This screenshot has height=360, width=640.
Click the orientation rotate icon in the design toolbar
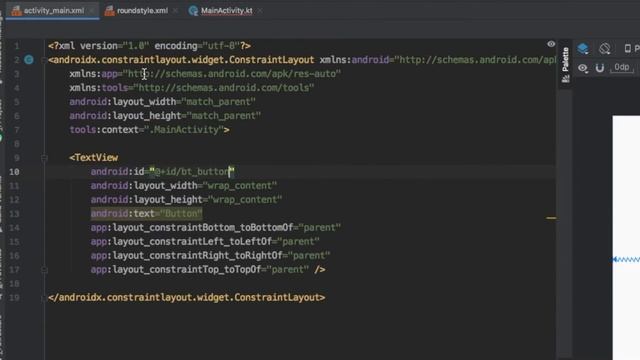coord(605,49)
